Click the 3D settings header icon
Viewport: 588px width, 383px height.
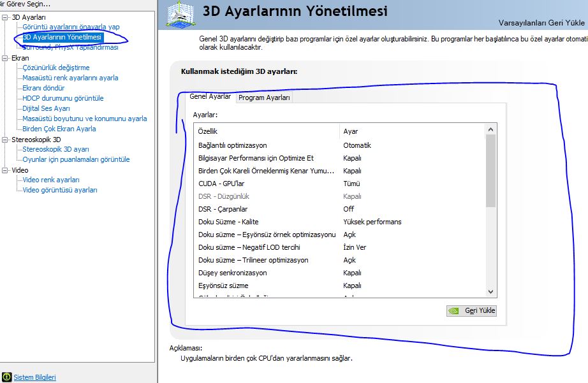180,15
